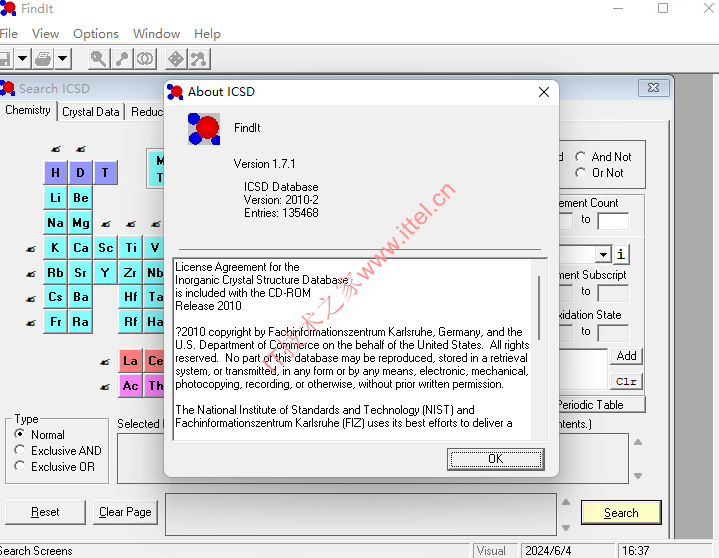Click the small marker icon above H
The image size is (719, 558).
click(x=55, y=149)
